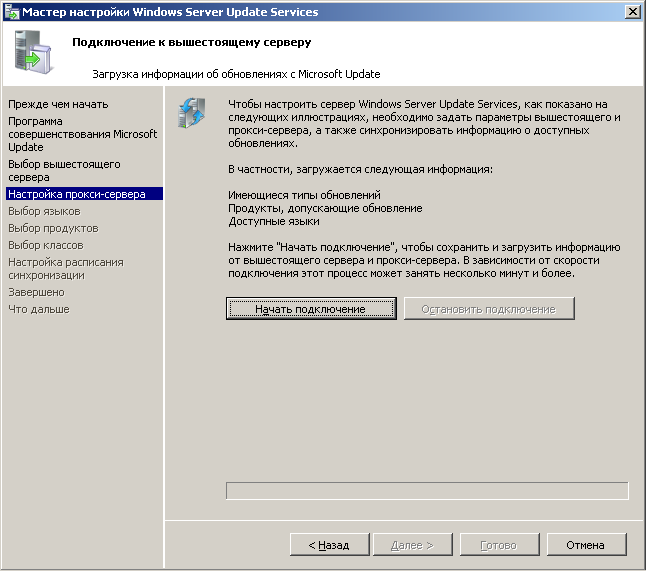Select the Выбор языков step

pyautogui.click(x=44, y=211)
